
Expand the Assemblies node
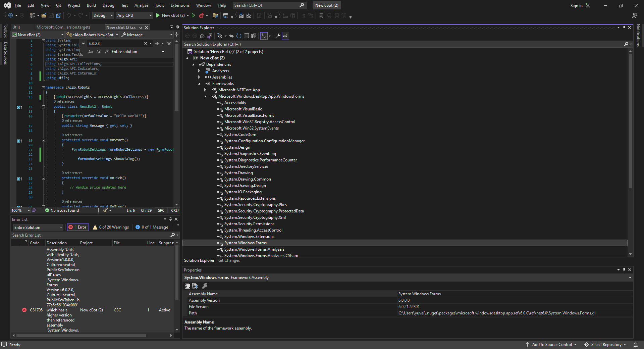(x=199, y=77)
